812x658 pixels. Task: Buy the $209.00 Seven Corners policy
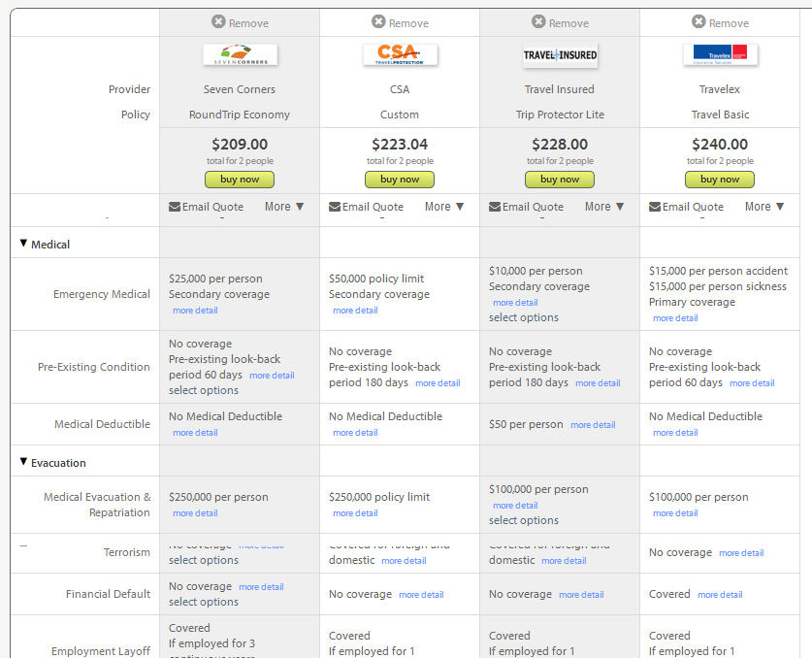pos(240,180)
